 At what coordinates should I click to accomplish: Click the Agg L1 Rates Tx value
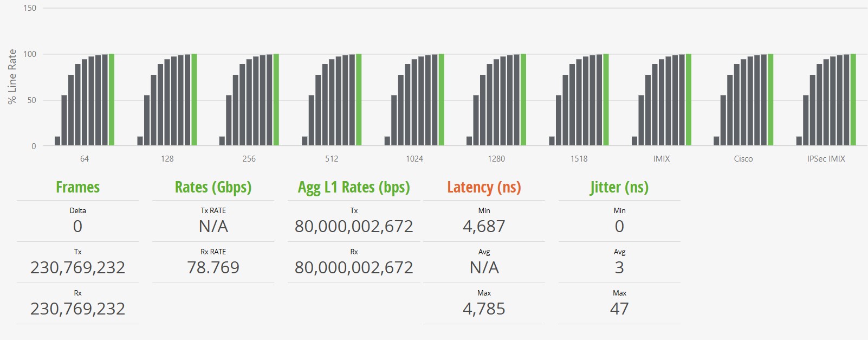click(x=354, y=226)
